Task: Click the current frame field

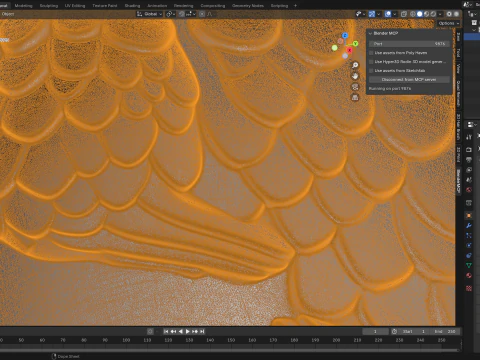Action: [375, 331]
